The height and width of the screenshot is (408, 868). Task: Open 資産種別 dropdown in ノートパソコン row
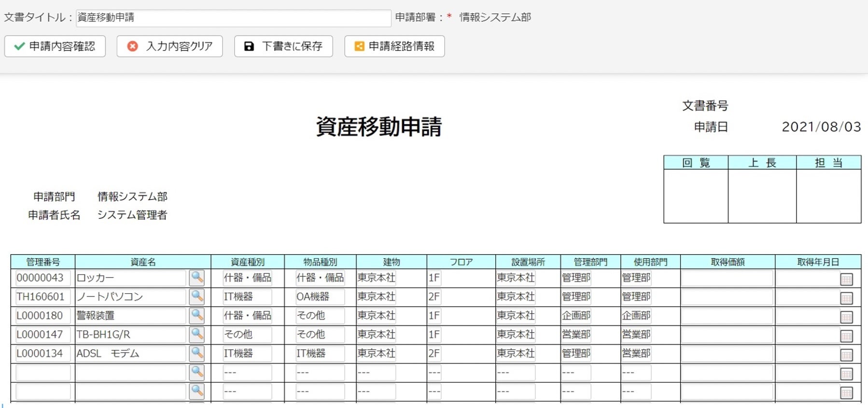pos(247,297)
